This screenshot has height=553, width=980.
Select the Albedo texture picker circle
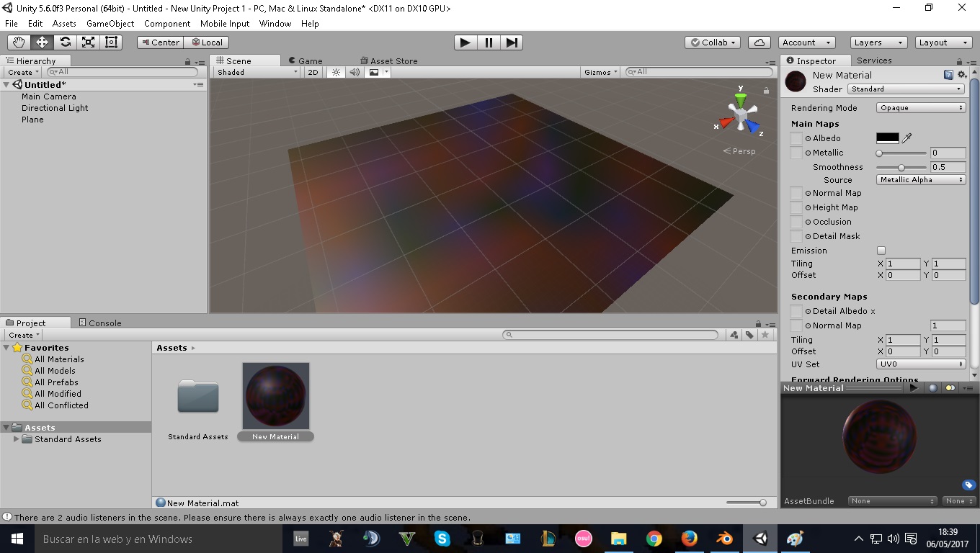(x=808, y=138)
